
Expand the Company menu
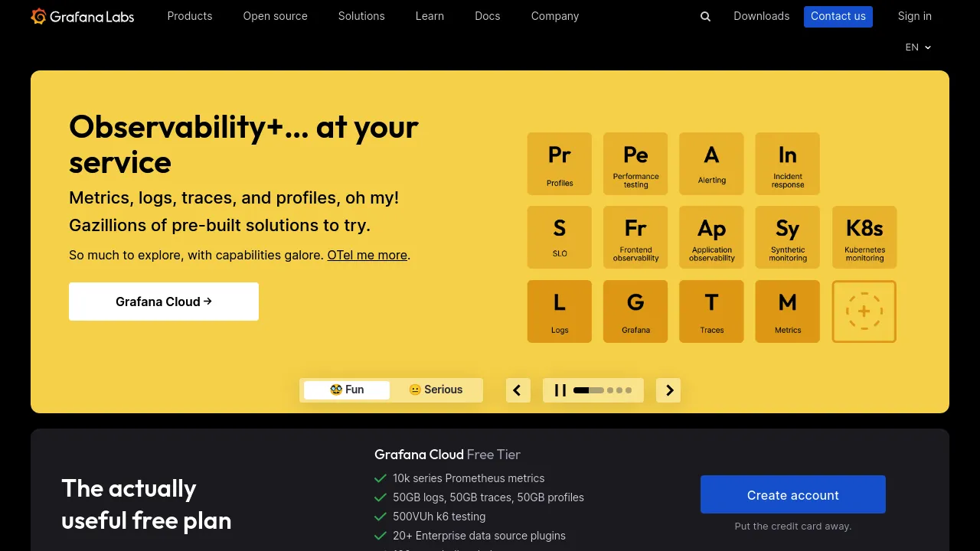tap(555, 16)
